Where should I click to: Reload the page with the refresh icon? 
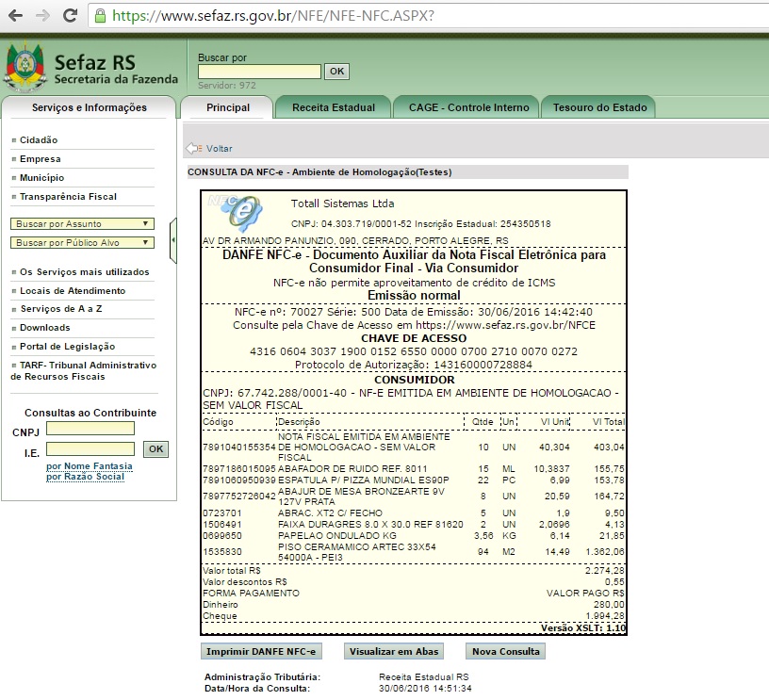tap(70, 16)
